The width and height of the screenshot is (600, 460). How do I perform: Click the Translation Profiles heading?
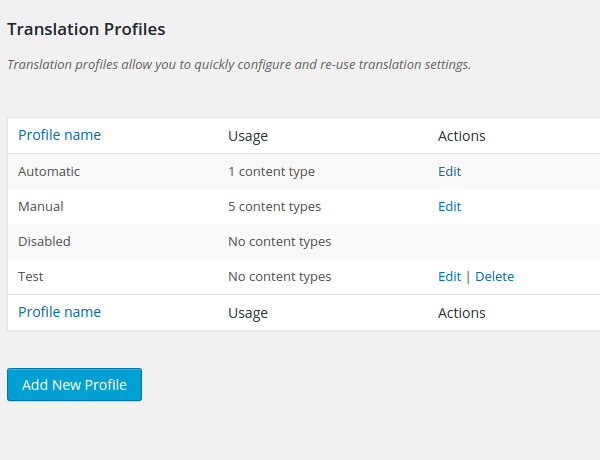[86, 30]
